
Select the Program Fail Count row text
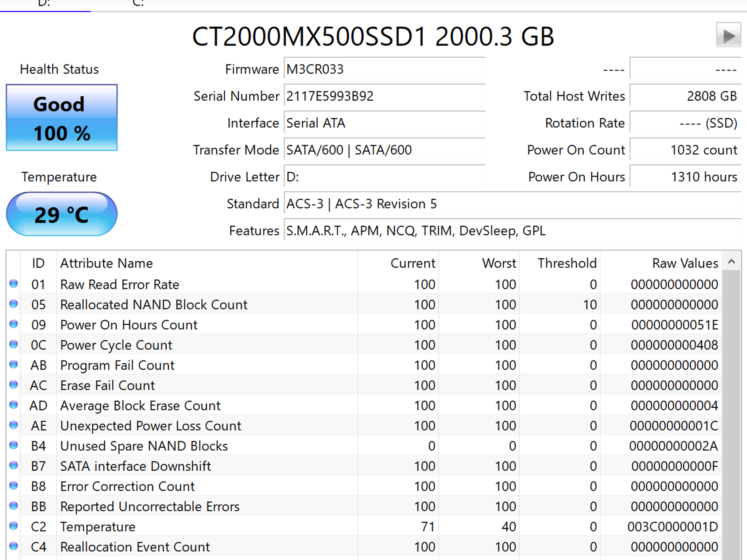[x=117, y=365]
